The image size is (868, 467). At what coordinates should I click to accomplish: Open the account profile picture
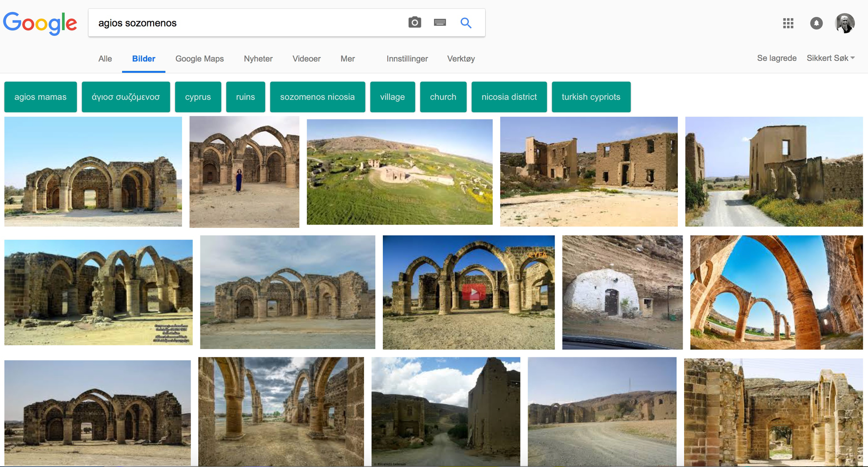844,23
